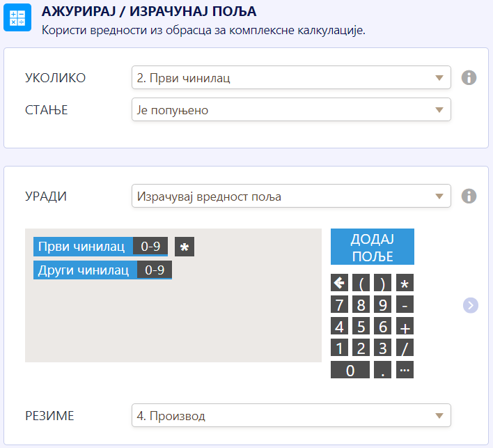This screenshot has width=493, height=448.
Task: Open the РЕЗИМЕ result field dropdown
Action: coord(291,416)
